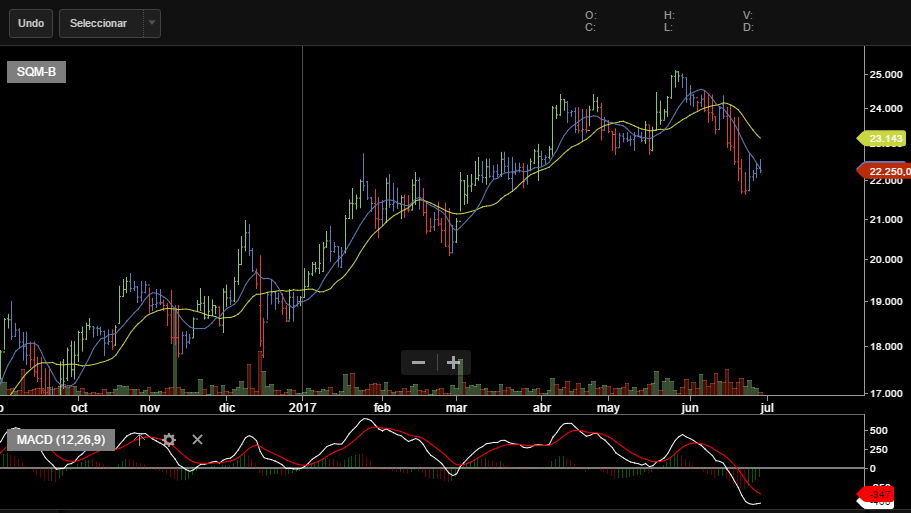The height and width of the screenshot is (513, 911).
Task: Click the 2017 date axis label
Action: point(303,407)
